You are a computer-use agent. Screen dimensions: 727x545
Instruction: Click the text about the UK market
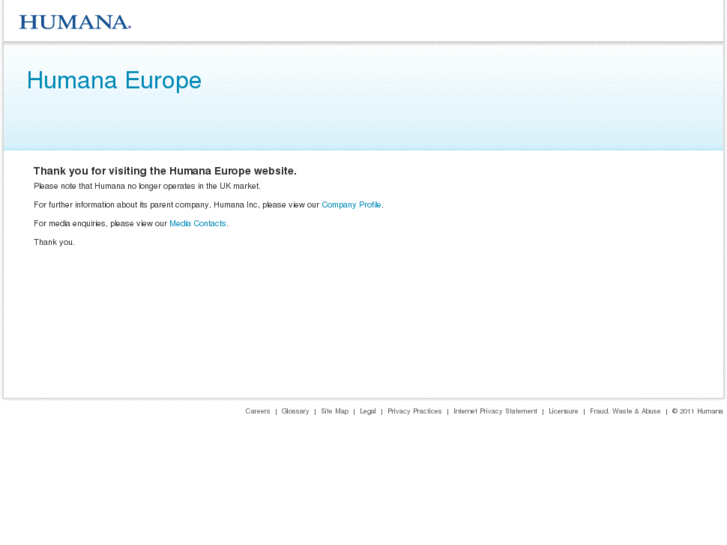[x=147, y=186]
